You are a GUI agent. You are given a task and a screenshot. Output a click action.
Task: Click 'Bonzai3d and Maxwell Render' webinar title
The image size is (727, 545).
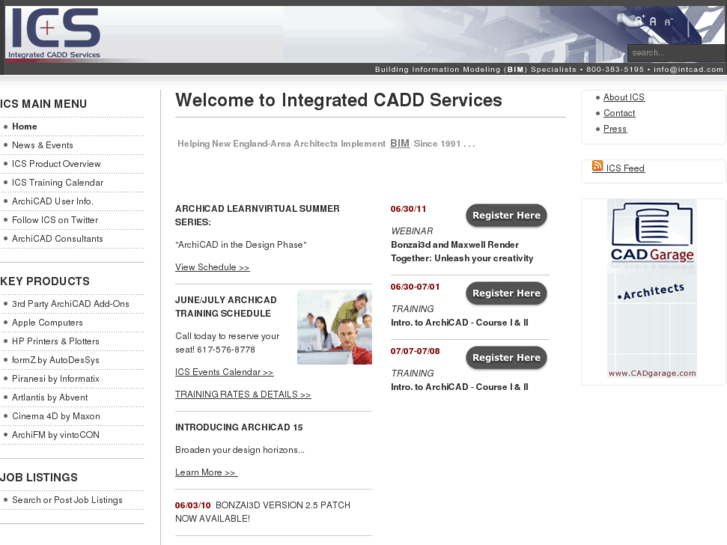(455, 245)
